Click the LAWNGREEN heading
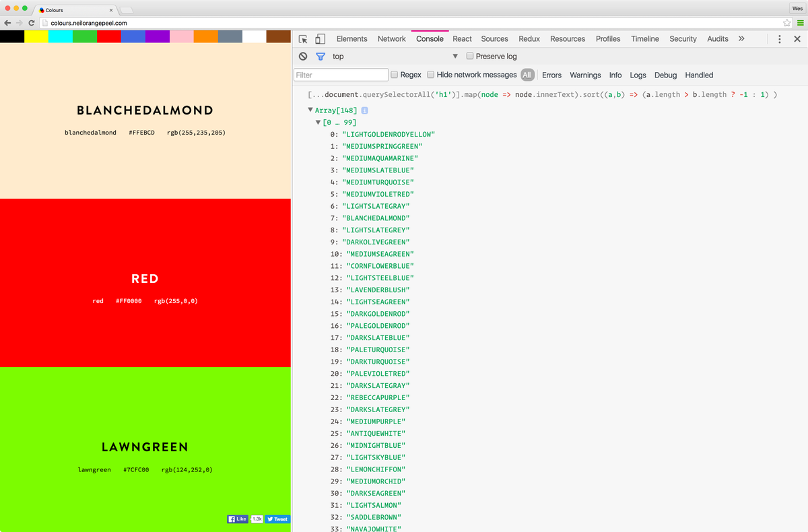808x532 pixels. pyautogui.click(x=145, y=447)
